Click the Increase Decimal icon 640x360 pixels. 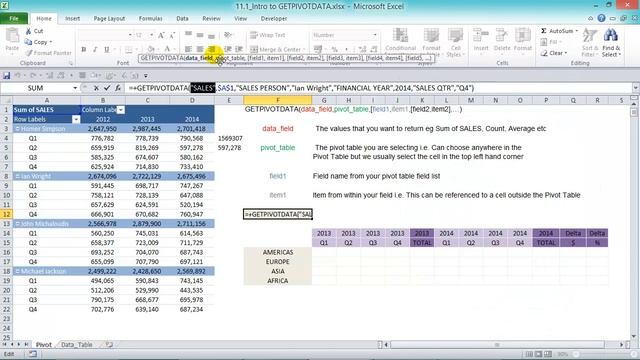coord(362,49)
